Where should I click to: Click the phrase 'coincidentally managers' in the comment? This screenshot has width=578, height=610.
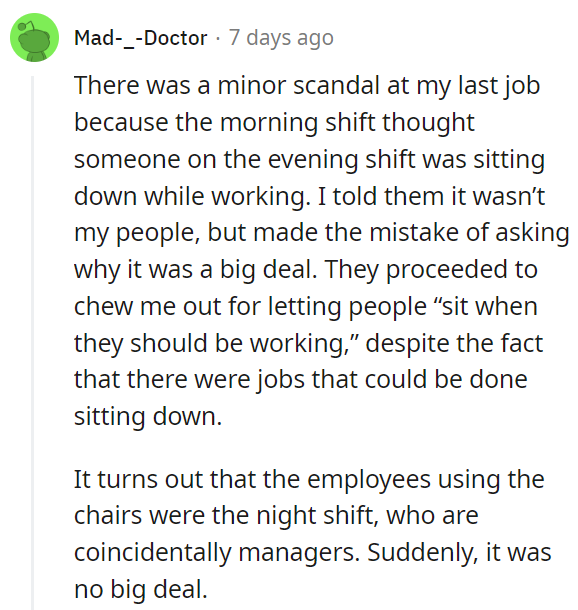pyautogui.click(x=216, y=552)
